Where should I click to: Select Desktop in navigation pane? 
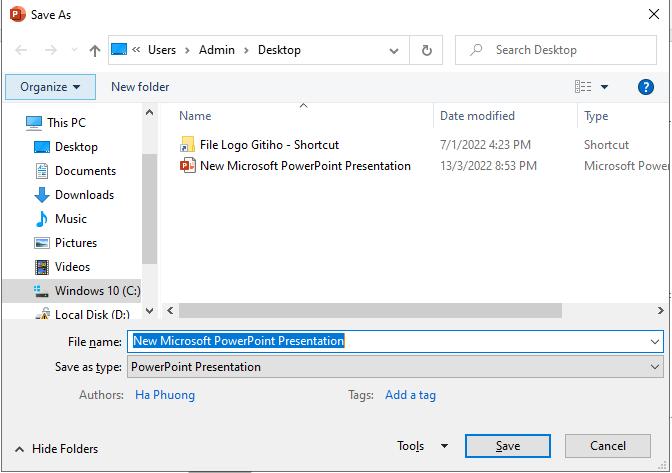point(76,147)
